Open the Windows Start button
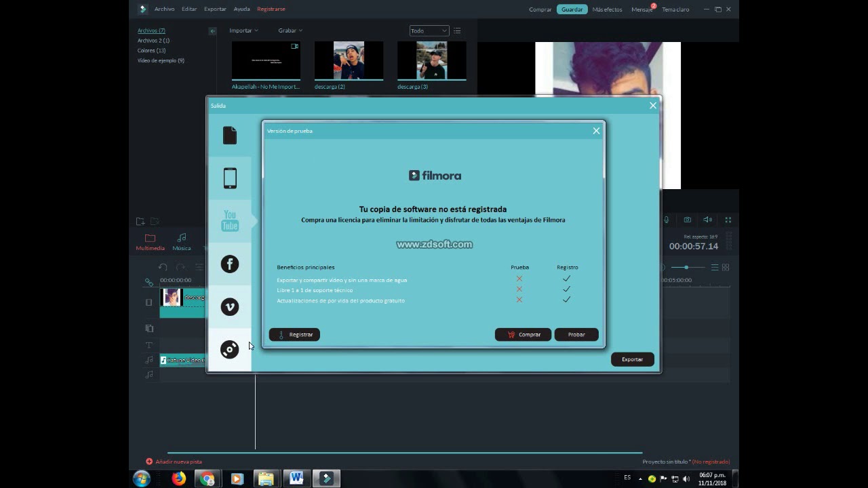This screenshot has width=868, height=488. click(x=142, y=479)
